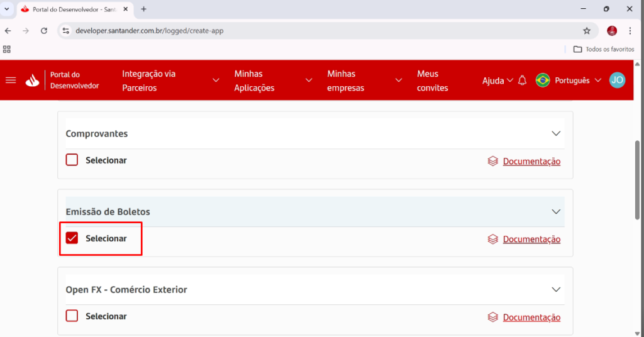Open the JO user avatar
This screenshot has height=337, width=644.
point(617,80)
